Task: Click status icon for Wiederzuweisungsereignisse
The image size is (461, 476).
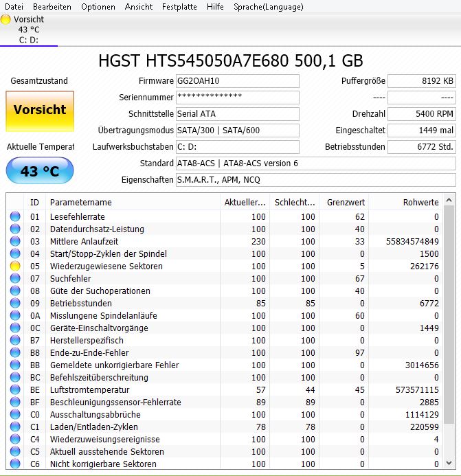Action: click(15, 440)
